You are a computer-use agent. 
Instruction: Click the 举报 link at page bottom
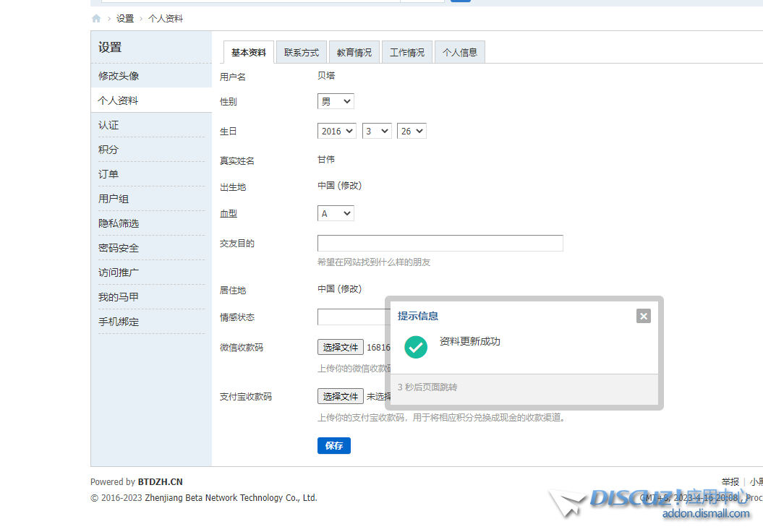(730, 481)
